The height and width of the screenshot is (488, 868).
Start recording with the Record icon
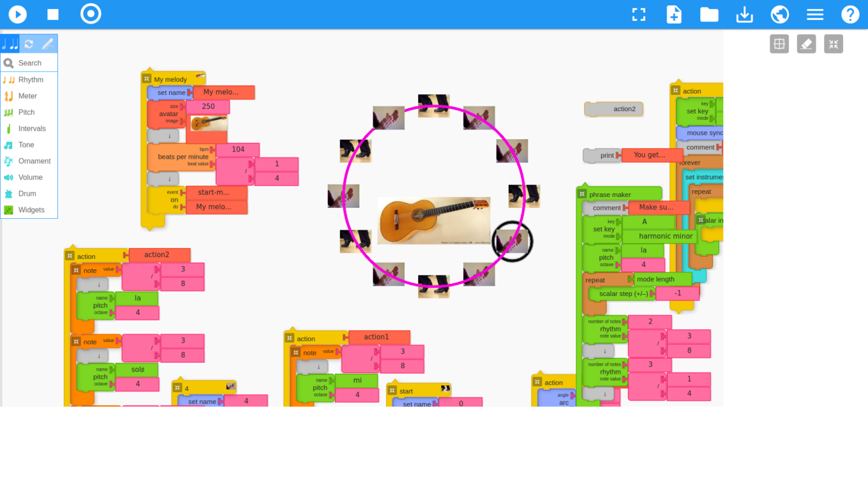pyautogui.click(x=91, y=14)
